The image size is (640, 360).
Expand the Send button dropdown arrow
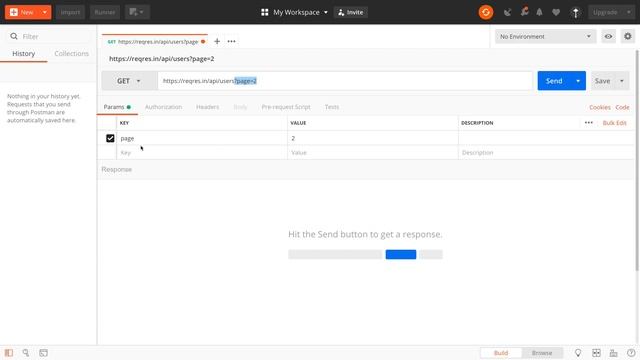(x=578, y=81)
